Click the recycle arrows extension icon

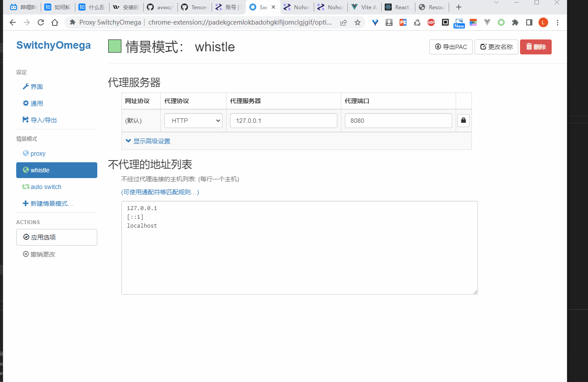(417, 22)
